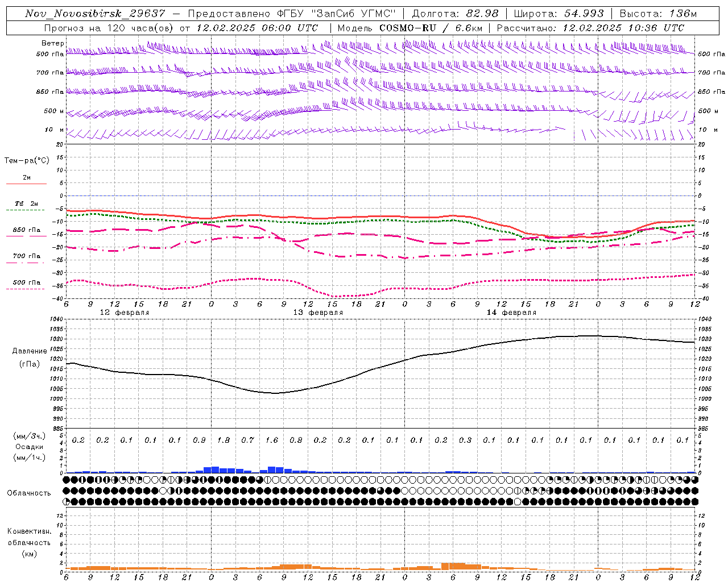Viewport: 728px width, 582px height.
Task: Click the '500 м' wind level label on left
Action: [x=54, y=111]
